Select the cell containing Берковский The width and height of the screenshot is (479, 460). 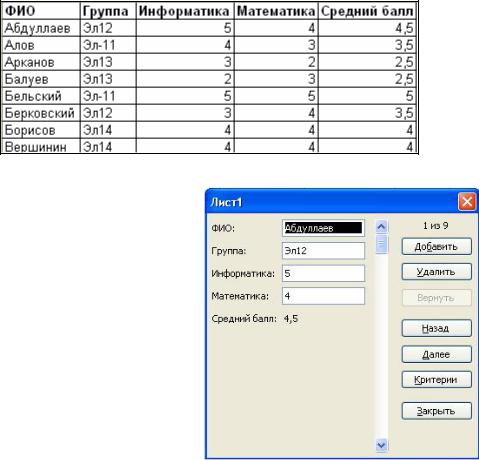click(41, 113)
